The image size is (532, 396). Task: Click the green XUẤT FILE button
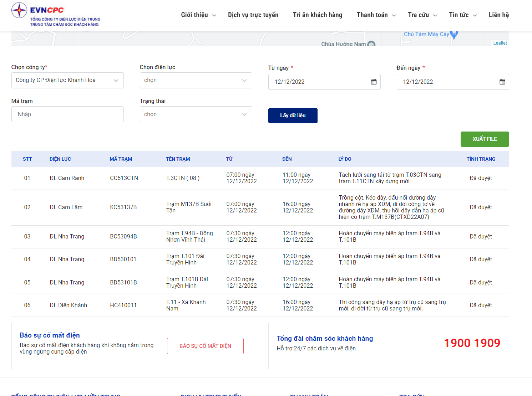click(x=485, y=139)
